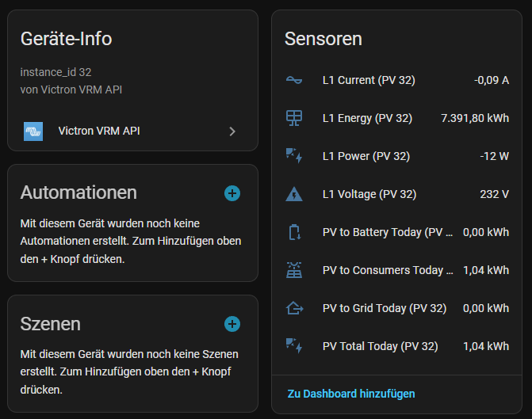Open Victron VRM API integration entry
Screen dimensions: 532x419
pos(99,131)
